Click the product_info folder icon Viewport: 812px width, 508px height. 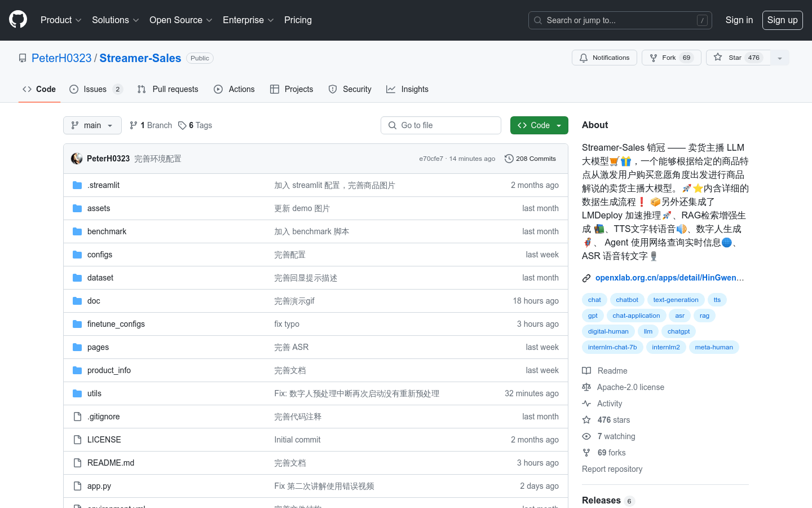coord(77,370)
